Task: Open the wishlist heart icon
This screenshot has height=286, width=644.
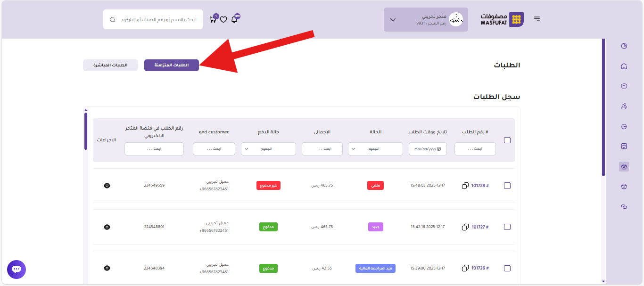Action: [223, 20]
